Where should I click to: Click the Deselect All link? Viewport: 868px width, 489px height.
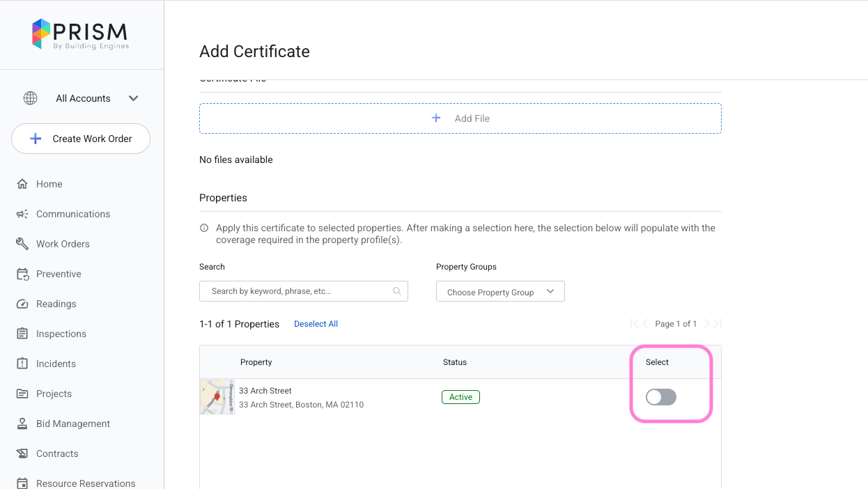pyautogui.click(x=316, y=324)
